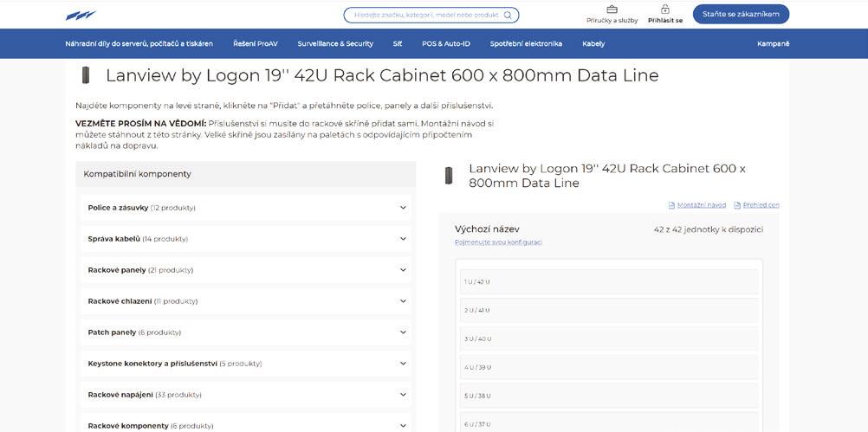The height and width of the screenshot is (432, 868).
Task: Click Pojmenujte svou konfiguraci link
Action: coord(498,242)
